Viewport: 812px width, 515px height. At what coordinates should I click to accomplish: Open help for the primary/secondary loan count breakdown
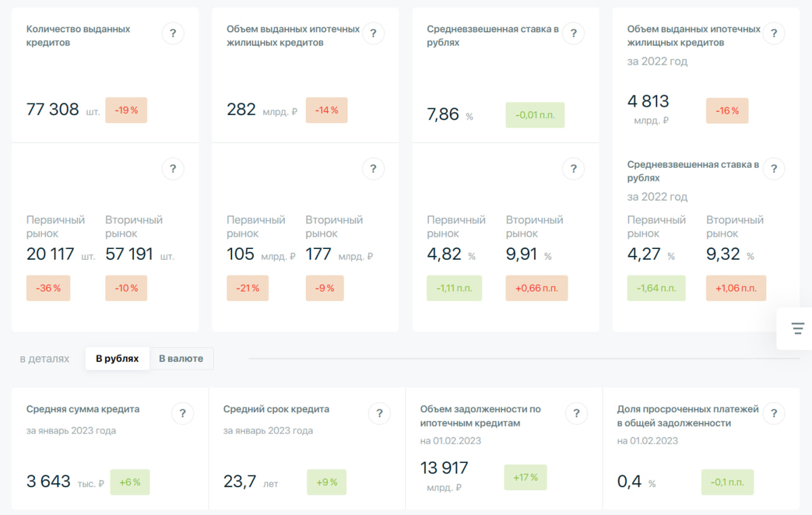click(173, 169)
